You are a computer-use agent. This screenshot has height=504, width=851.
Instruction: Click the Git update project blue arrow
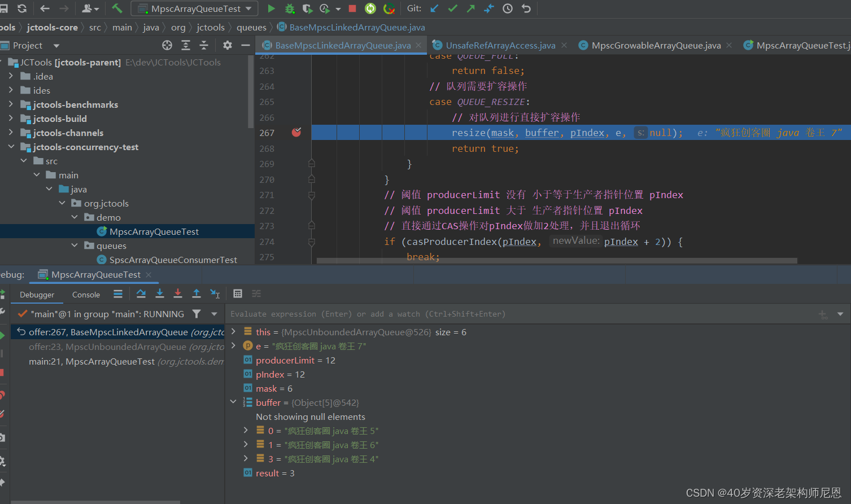point(434,8)
